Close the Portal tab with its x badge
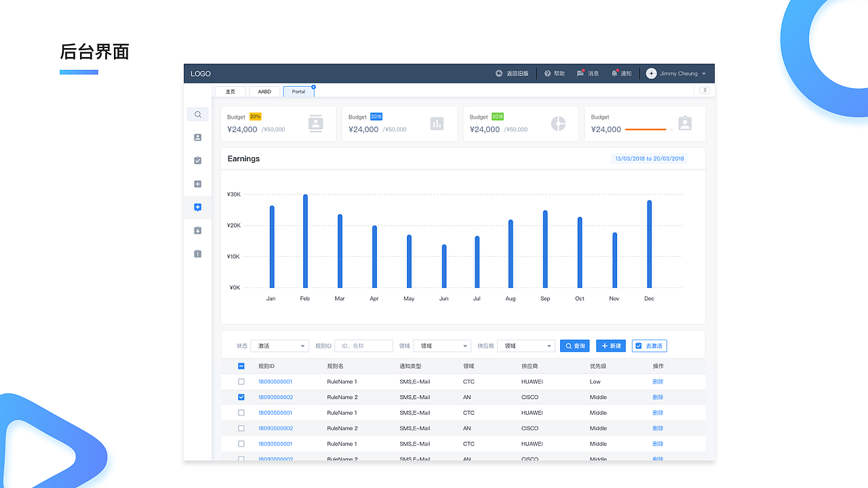Screen dimensions: 868x488 point(313,87)
